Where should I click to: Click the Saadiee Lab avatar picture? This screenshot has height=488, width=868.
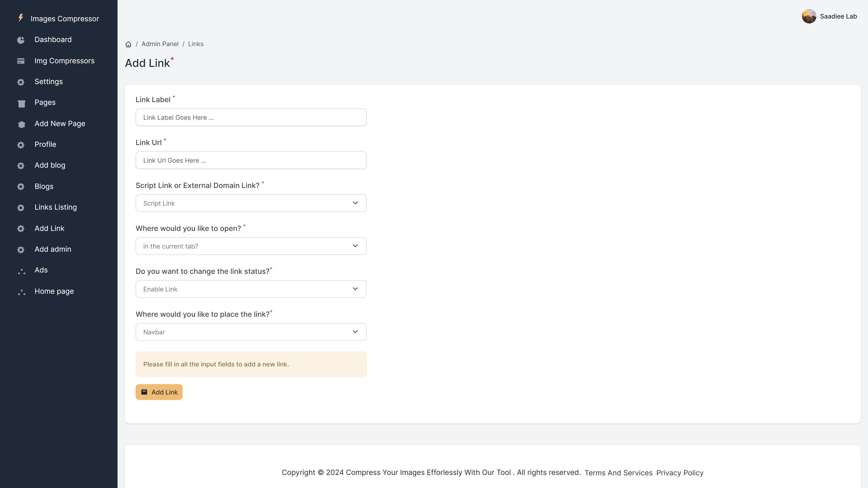pyautogui.click(x=809, y=16)
